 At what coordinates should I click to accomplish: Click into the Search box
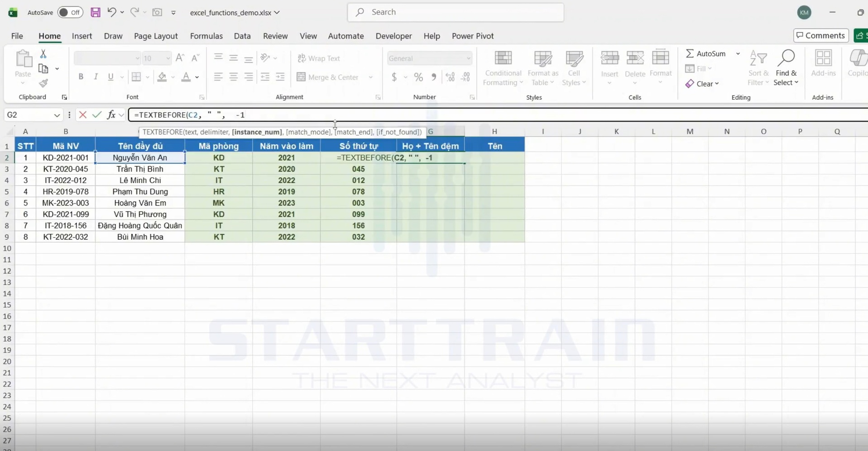[x=456, y=12]
